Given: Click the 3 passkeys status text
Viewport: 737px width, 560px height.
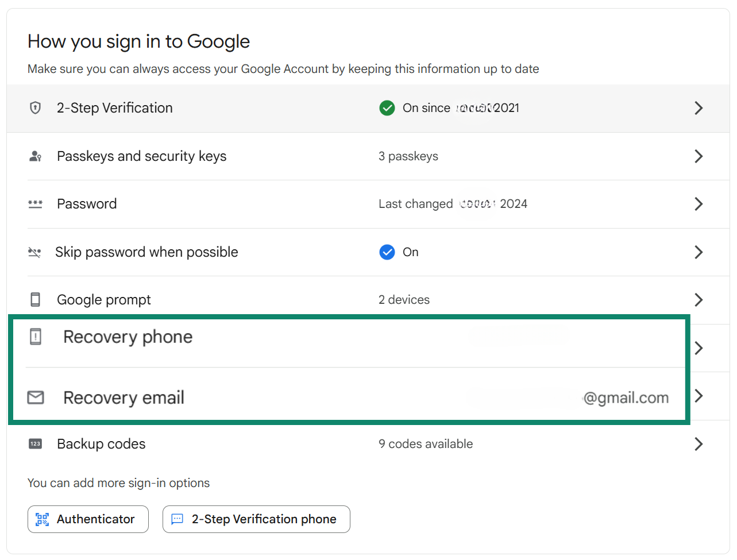Looking at the screenshot, I should (x=408, y=156).
